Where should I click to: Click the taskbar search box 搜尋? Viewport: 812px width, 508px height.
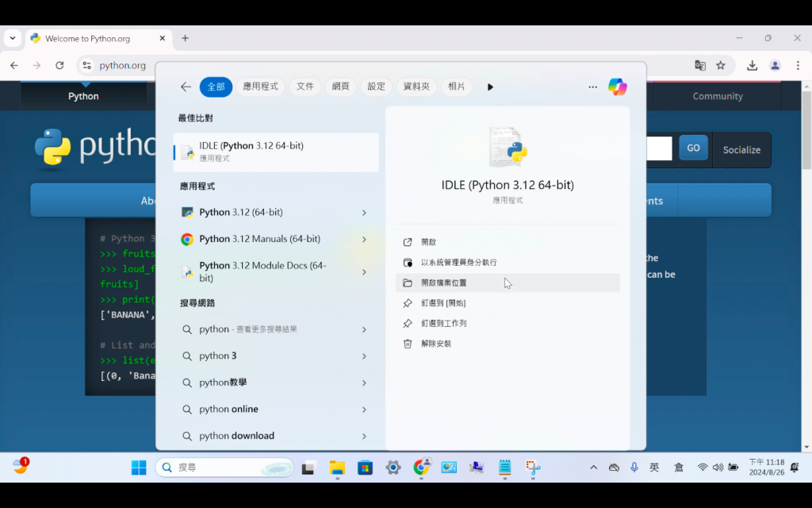(x=224, y=467)
